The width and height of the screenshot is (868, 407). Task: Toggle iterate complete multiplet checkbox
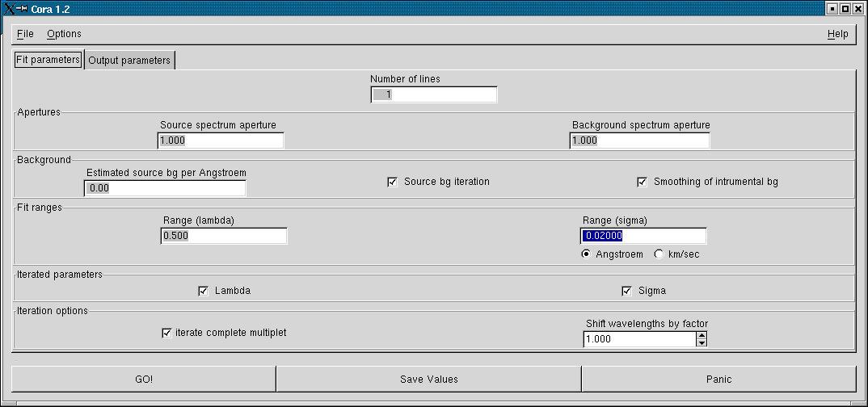pyautogui.click(x=167, y=333)
